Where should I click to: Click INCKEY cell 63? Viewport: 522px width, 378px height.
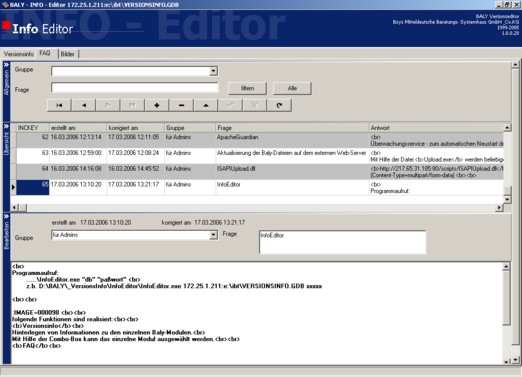pyautogui.click(x=33, y=156)
